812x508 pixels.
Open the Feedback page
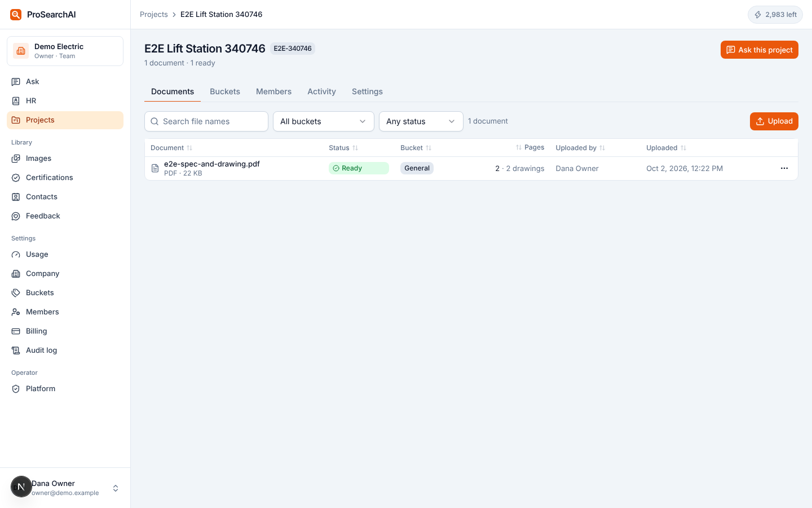coord(65,216)
